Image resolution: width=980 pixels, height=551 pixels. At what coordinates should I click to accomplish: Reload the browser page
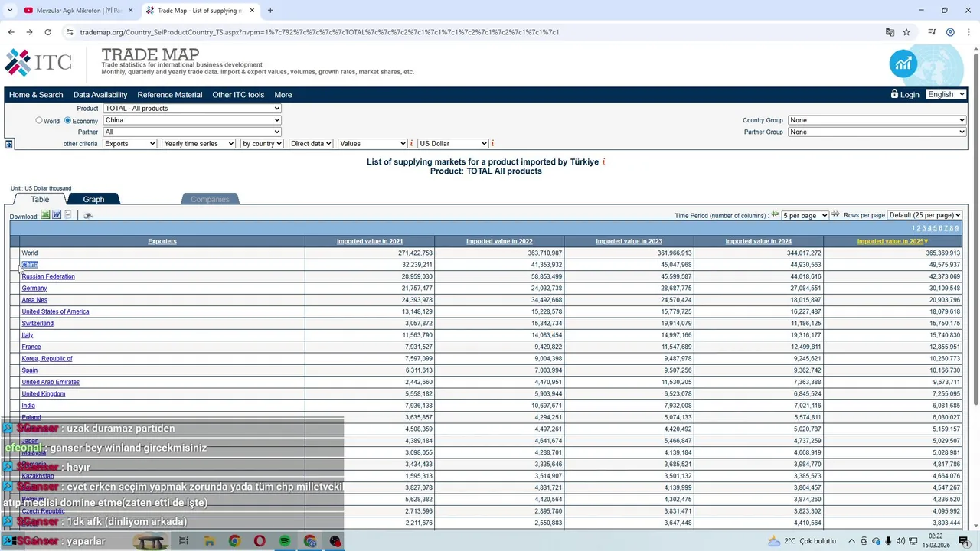coord(47,32)
